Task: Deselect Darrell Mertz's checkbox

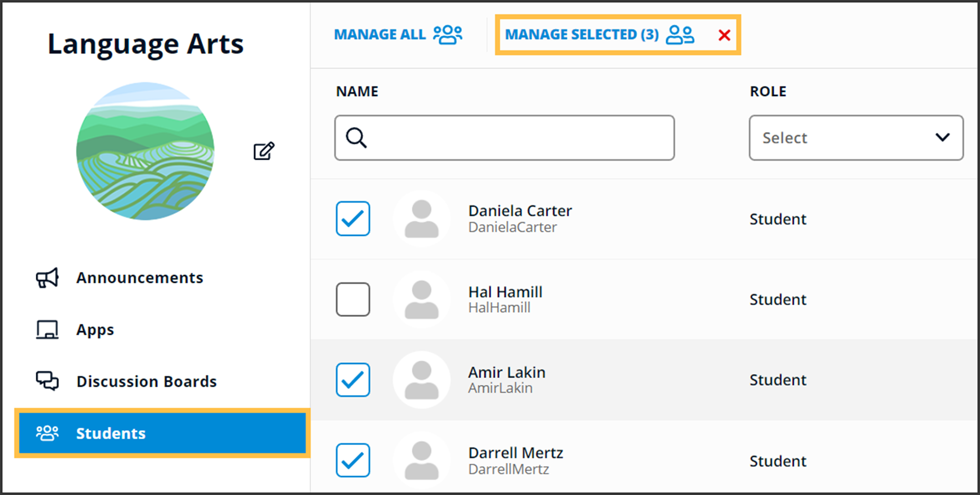Action: (353, 460)
